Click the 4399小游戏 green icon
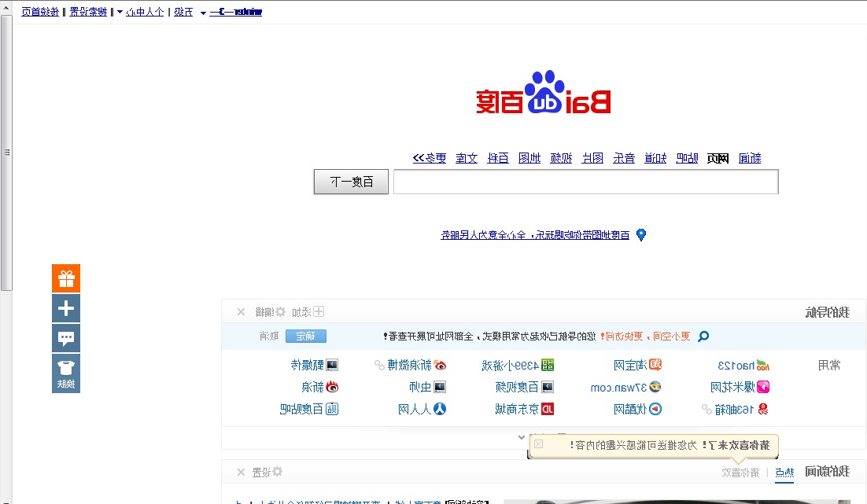Viewport: 867px width, 504px height. (x=548, y=365)
